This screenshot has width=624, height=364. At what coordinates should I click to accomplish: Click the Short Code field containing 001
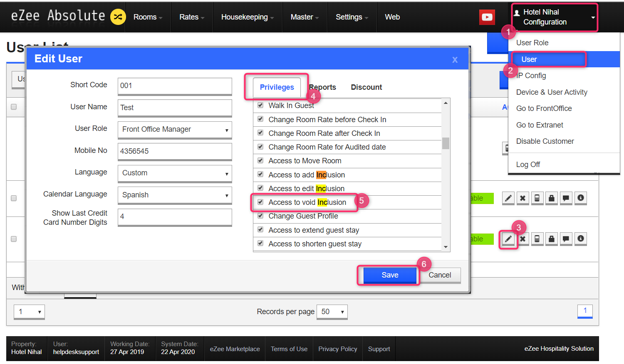tap(175, 86)
